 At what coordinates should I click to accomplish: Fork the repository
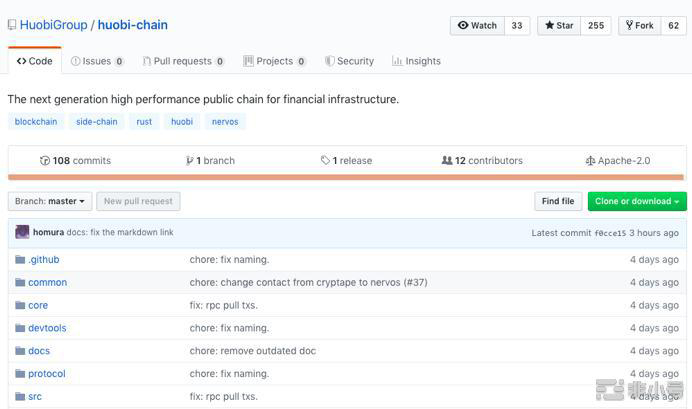(x=639, y=26)
